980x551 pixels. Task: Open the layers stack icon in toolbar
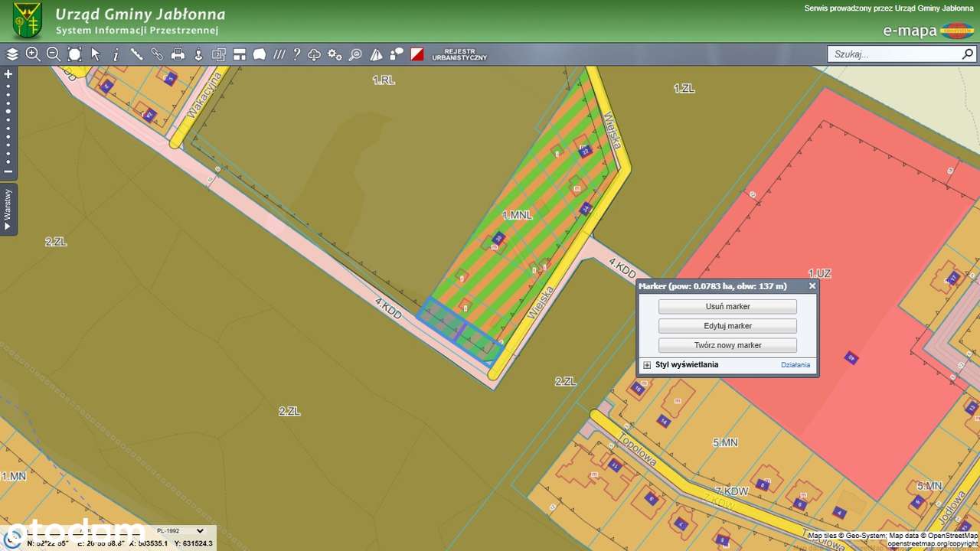[x=12, y=54]
